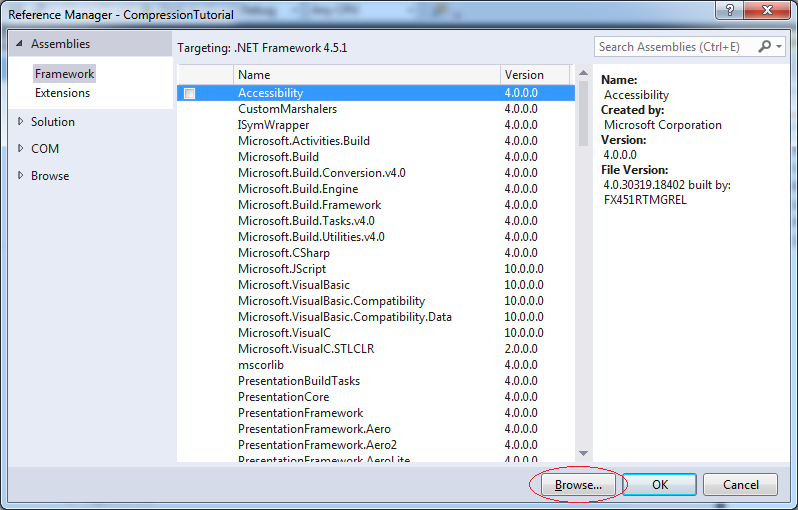Click the search magnifier icon
This screenshot has width=798, height=510.
(764, 47)
